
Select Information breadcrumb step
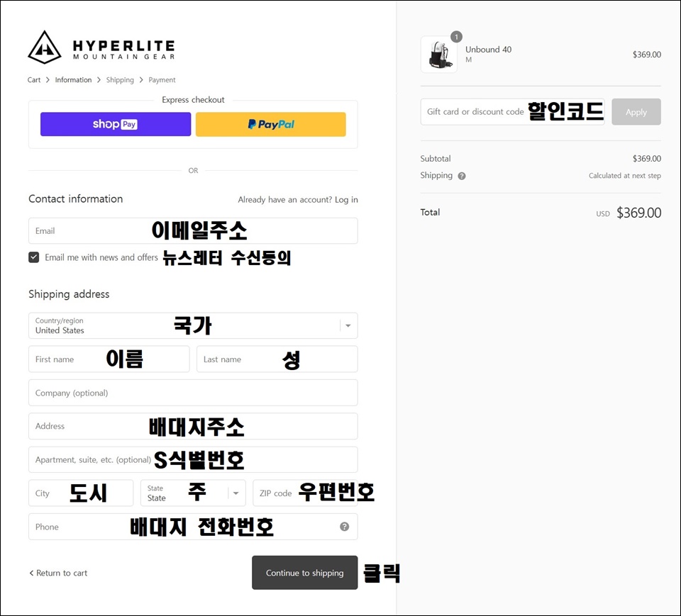coord(73,80)
